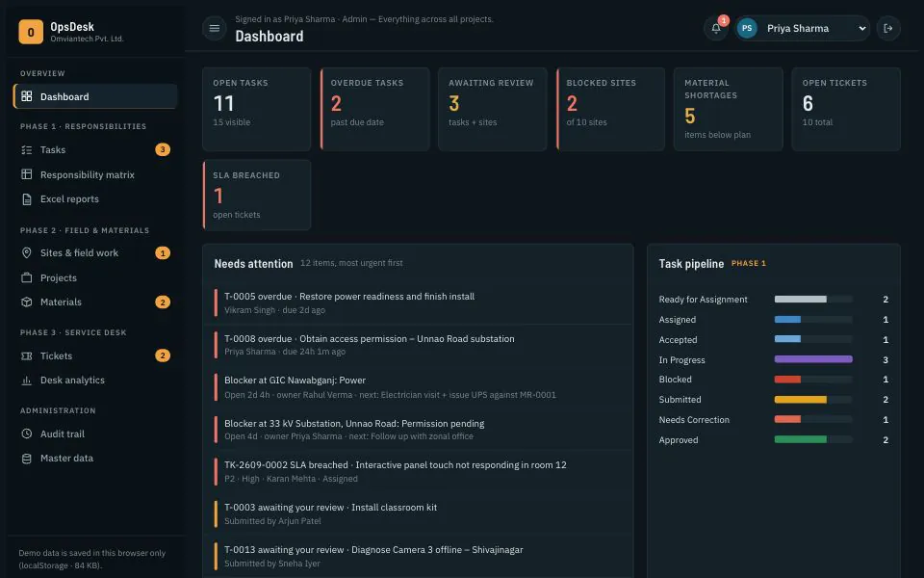Navigate to Excel reports
Image resolution: width=924 pixels, height=578 pixels.
tap(95, 199)
